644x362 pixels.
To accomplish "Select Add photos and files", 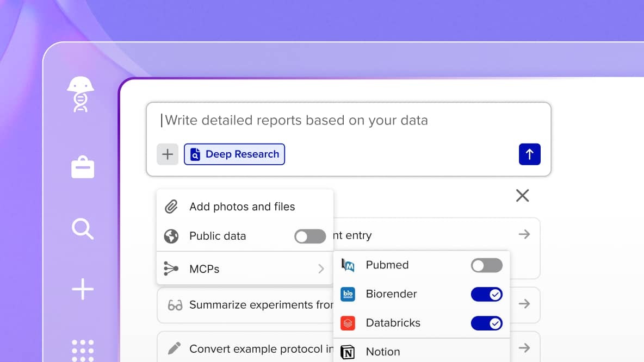I will pyautogui.click(x=242, y=207).
